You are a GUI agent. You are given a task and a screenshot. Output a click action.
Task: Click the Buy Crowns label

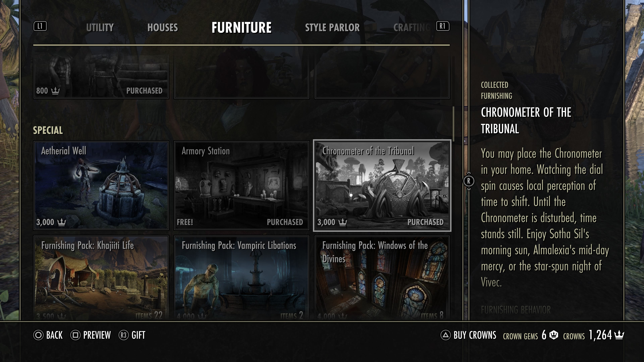point(475,335)
